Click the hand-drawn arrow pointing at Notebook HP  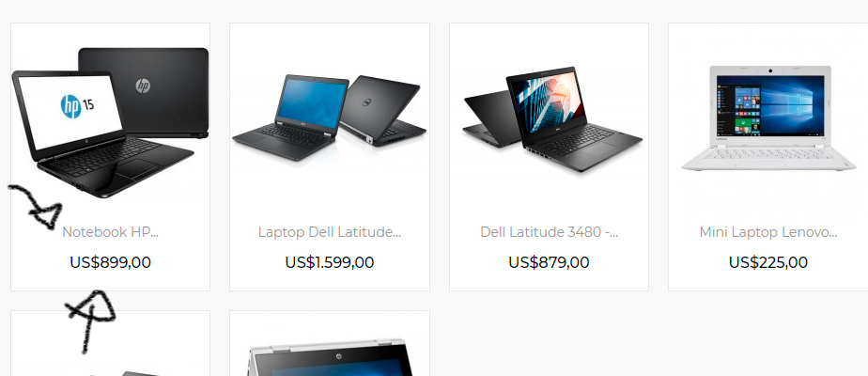click(35, 208)
